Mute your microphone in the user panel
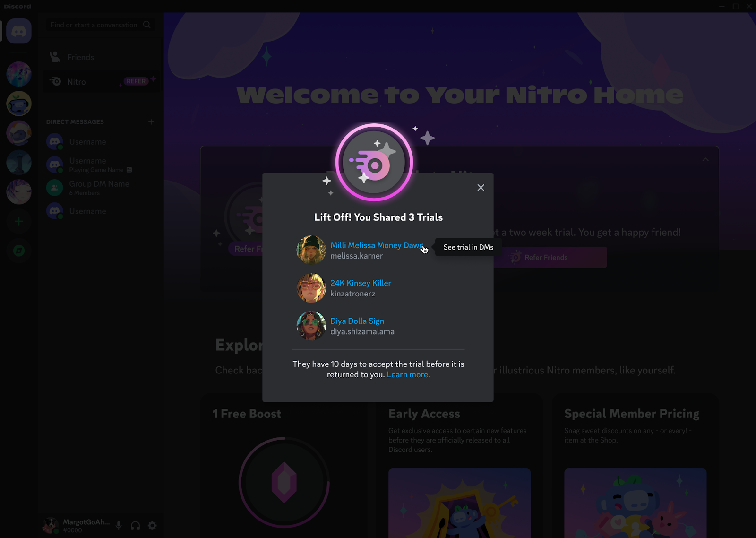Image resolution: width=756 pixels, height=538 pixels. pos(118,525)
